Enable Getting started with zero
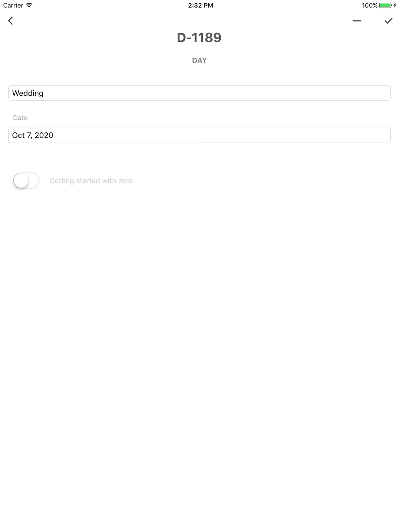The image size is (399, 532). (26, 181)
